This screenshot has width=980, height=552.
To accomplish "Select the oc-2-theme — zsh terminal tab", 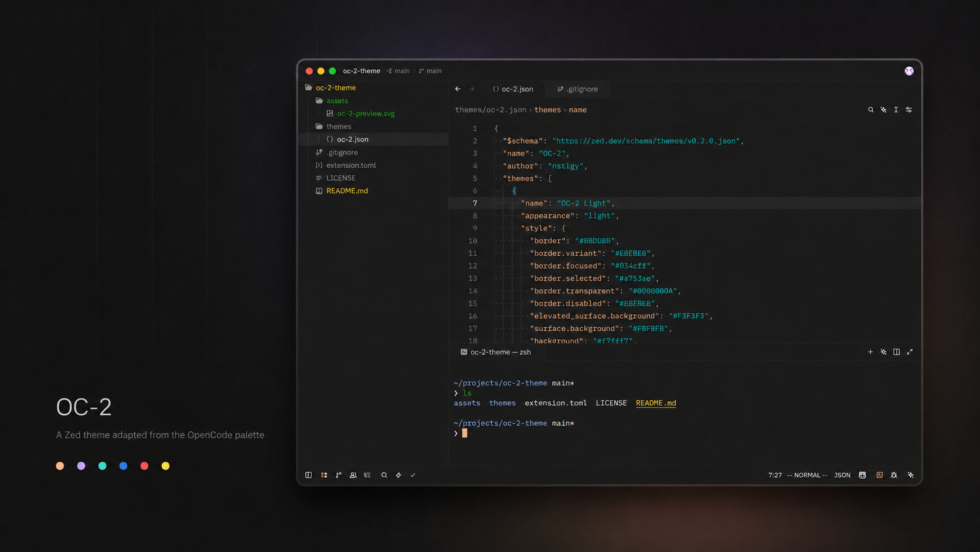I will point(495,352).
